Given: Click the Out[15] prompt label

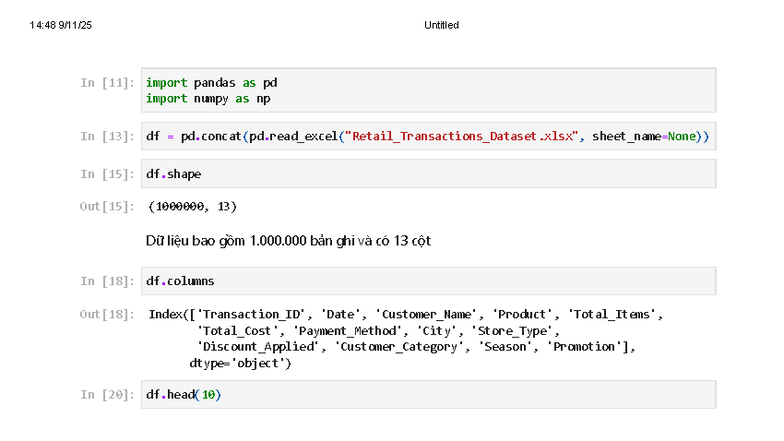Looking at the screenshot, I should (x=107, y=206).
